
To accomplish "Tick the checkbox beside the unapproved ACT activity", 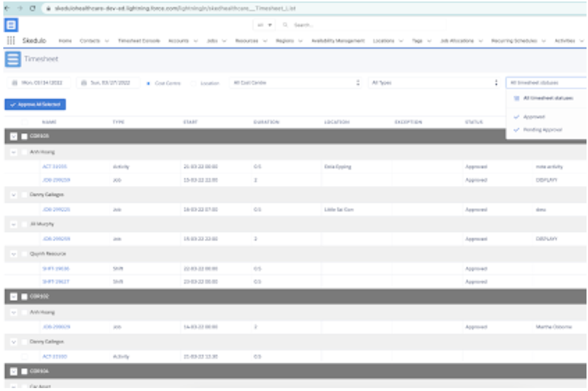I will tap(24, 357).
